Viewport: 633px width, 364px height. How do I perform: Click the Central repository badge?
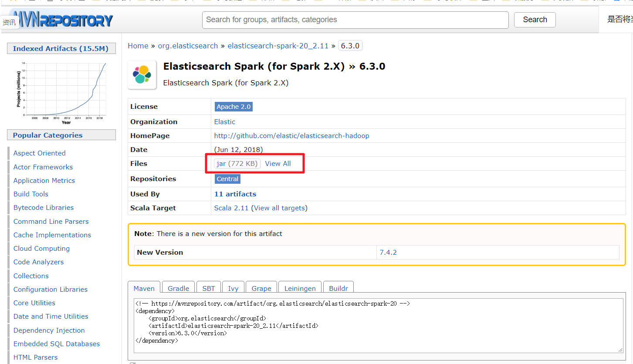pos(227,179)
